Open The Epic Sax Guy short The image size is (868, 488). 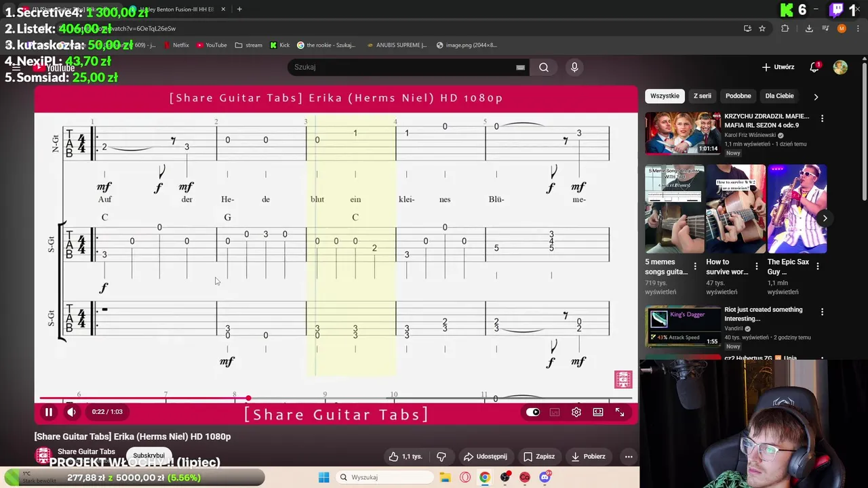(797, 209)
